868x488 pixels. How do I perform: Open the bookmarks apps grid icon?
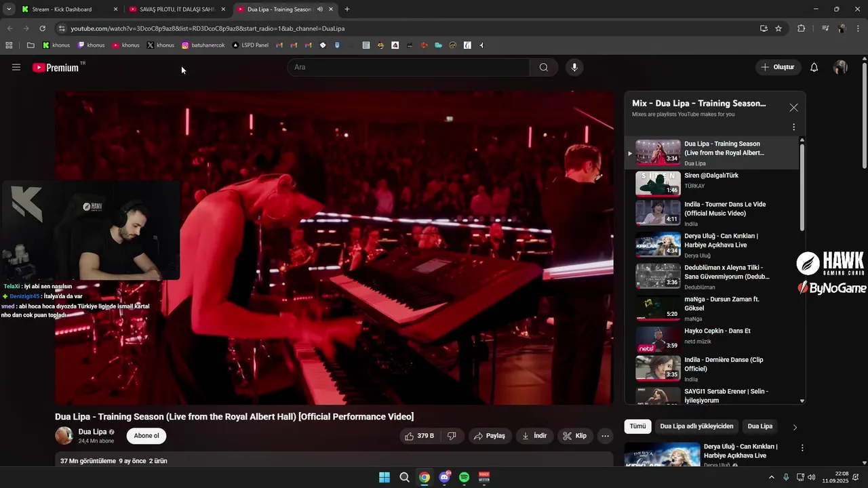click(x=9, y=45)
